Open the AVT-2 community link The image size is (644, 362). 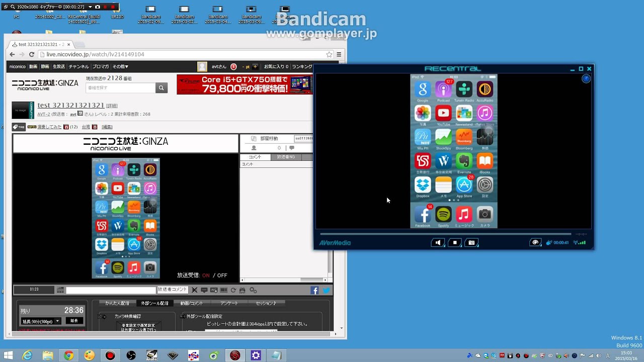[43, 114]
